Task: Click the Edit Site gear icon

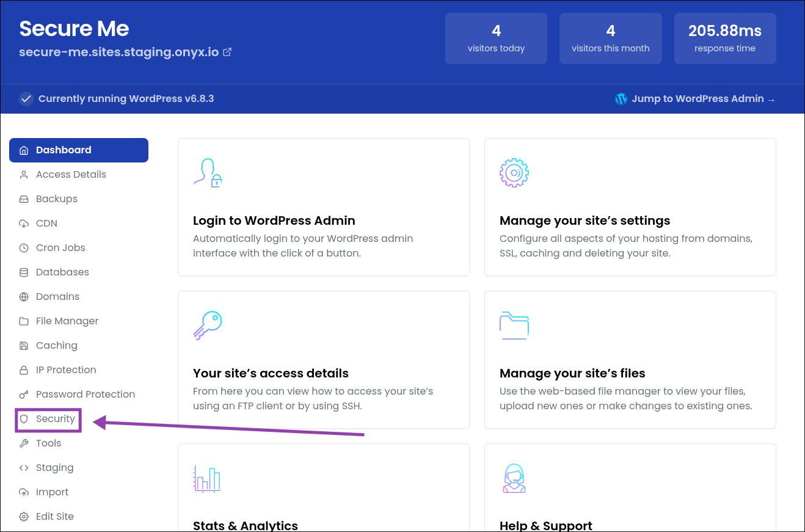Action: (24, 517)
